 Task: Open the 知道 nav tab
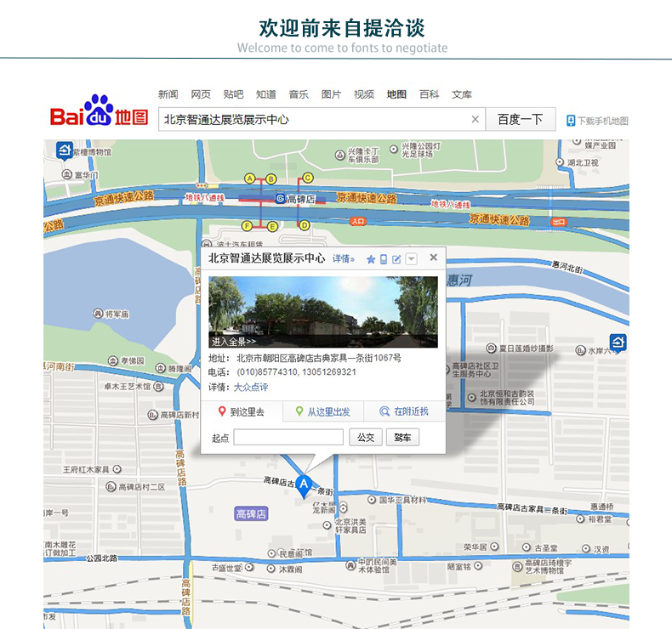(x=266, y=94)
